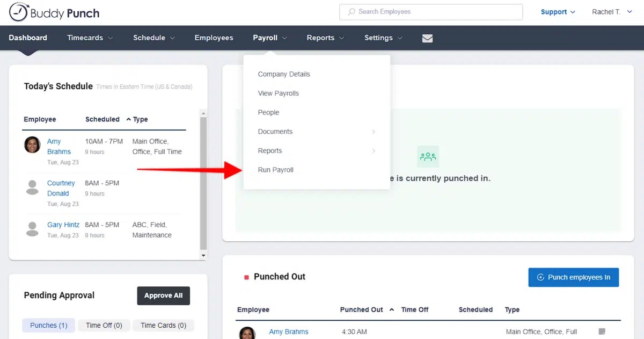Select Run Payroll from the Payroll menu
644x339 pixels.
pos(275,170)
